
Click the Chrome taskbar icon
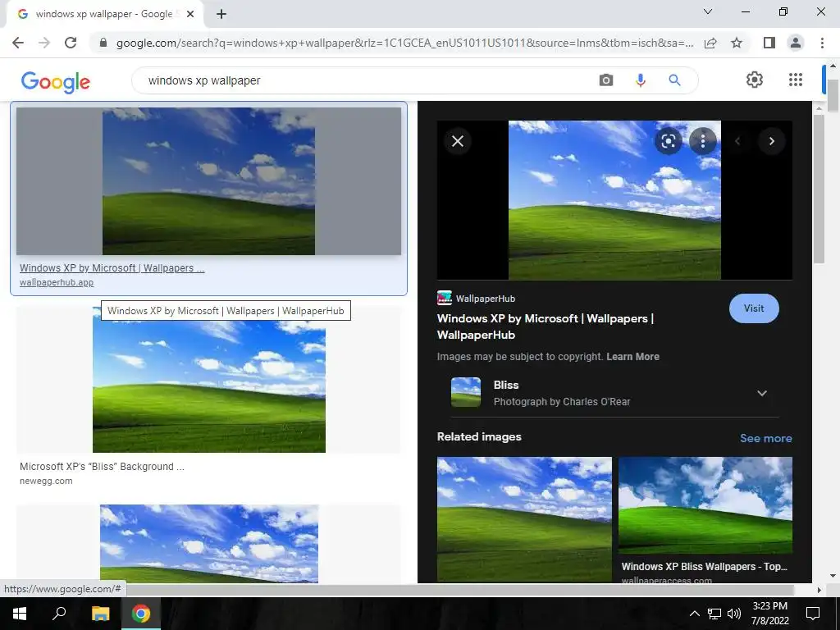coord(141,614)
